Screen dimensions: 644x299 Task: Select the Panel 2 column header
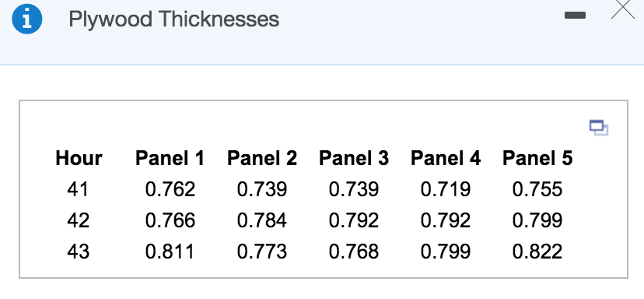point(261,158)
